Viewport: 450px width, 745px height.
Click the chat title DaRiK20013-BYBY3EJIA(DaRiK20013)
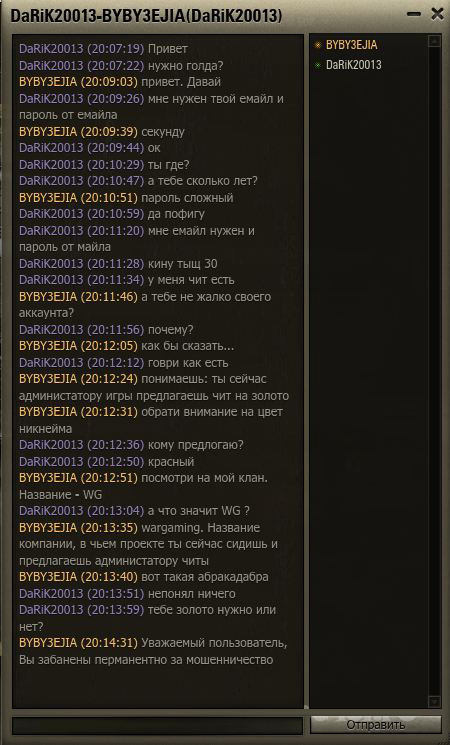[146, 16]
